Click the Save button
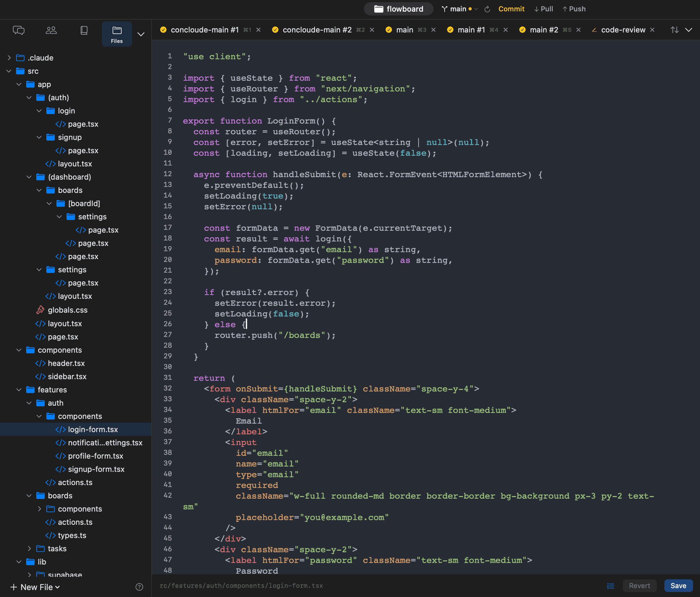 (678, 586)
